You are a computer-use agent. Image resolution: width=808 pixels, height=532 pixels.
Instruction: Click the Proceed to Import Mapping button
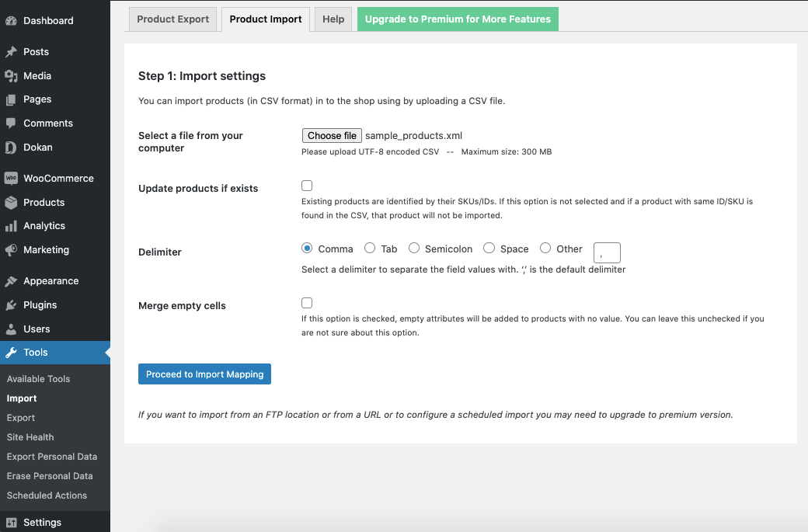coord(204,374)
